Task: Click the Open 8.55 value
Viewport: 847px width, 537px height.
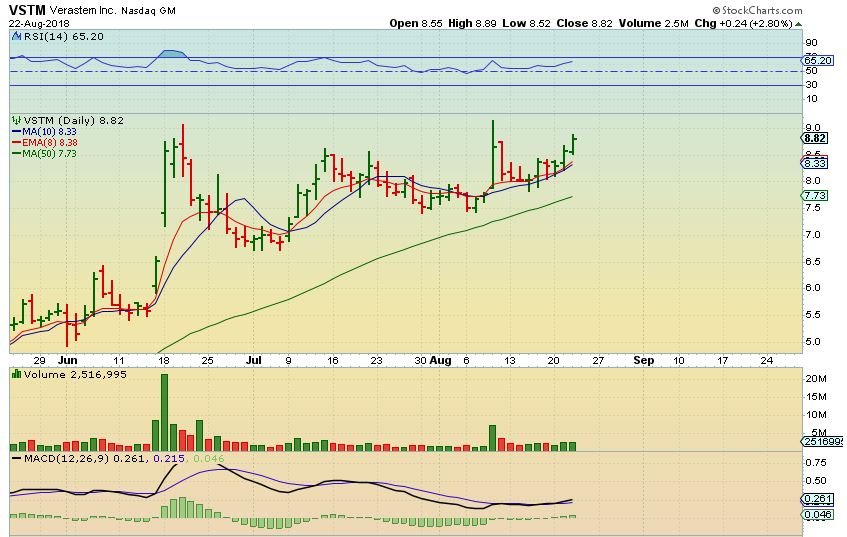Action: tap(416, 23)
